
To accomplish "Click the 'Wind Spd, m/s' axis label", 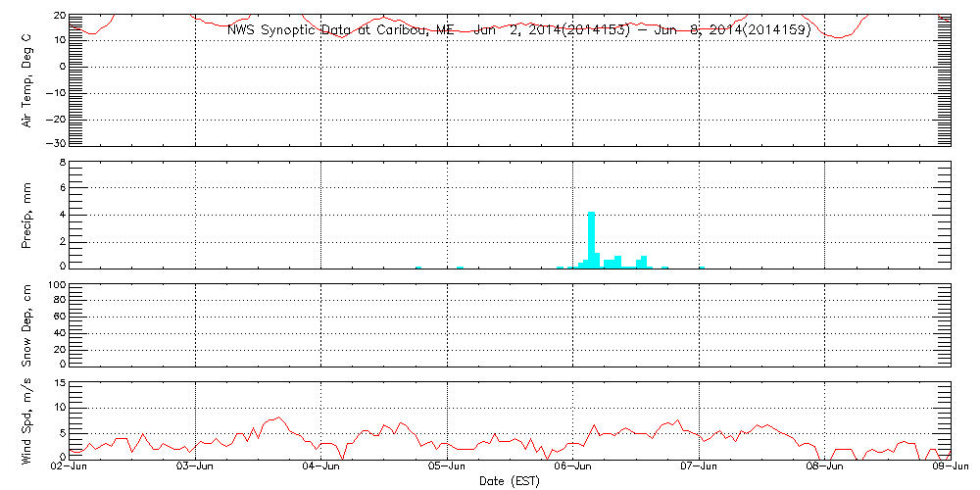I will pos(27,420).
